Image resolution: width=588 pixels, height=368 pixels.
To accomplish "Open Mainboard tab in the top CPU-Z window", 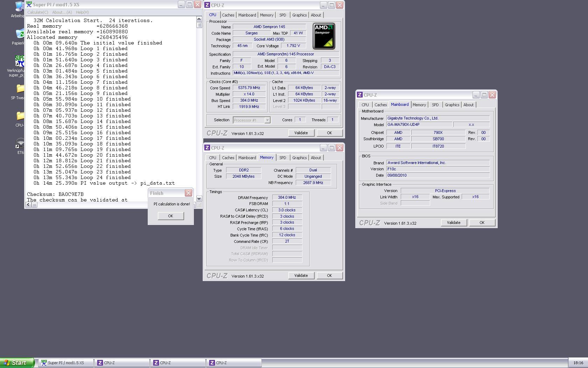I will [247, 15].
